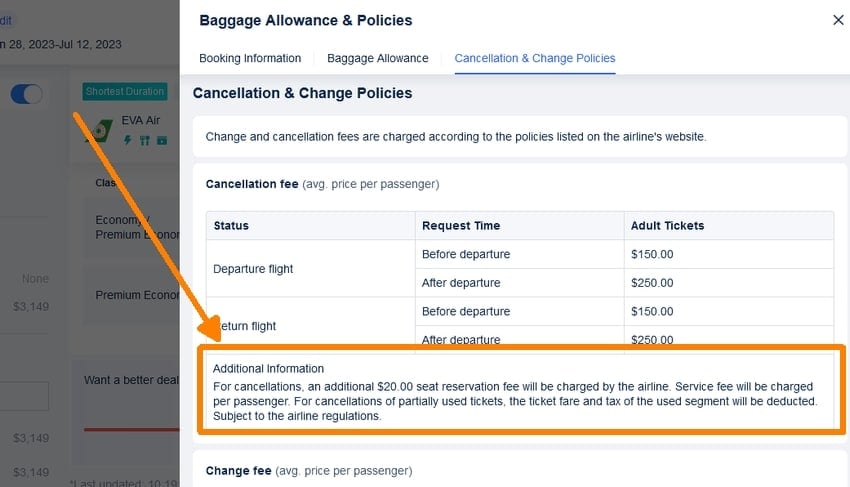Click the EVA Air airline logo
Screen dimensions: 850x487
[101, 129]
